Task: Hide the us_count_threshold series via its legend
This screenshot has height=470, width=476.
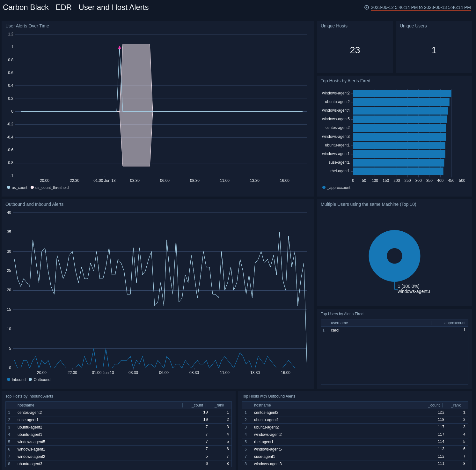Action: tap(32, 187)
